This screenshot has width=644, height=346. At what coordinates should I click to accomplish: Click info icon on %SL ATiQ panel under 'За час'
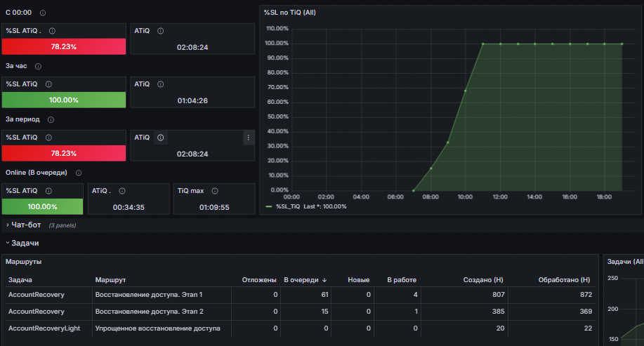(x=48, y=84)
